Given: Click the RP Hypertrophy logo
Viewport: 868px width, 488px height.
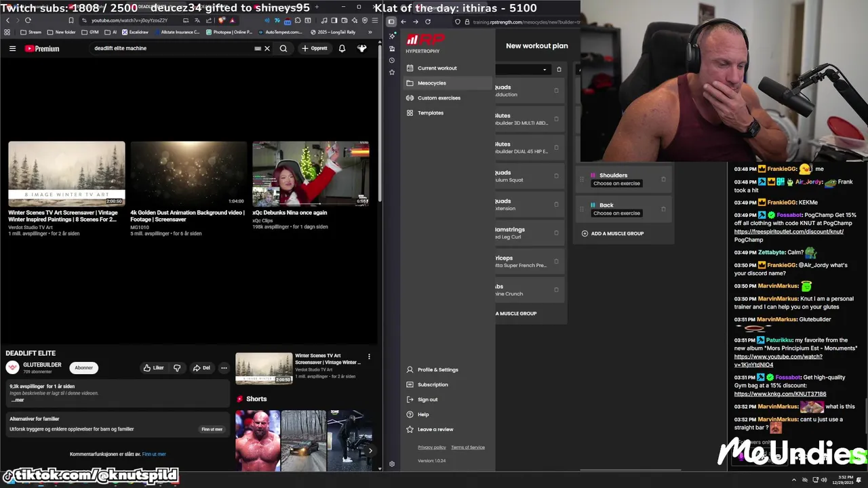Looking at the screenshot, I should [425, 43].
